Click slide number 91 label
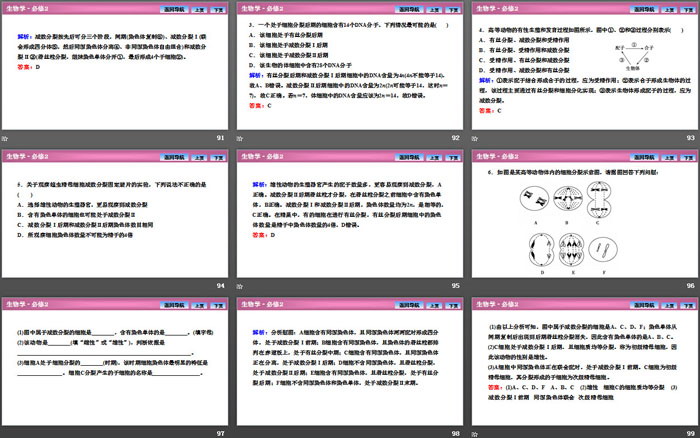 [221, 138]
